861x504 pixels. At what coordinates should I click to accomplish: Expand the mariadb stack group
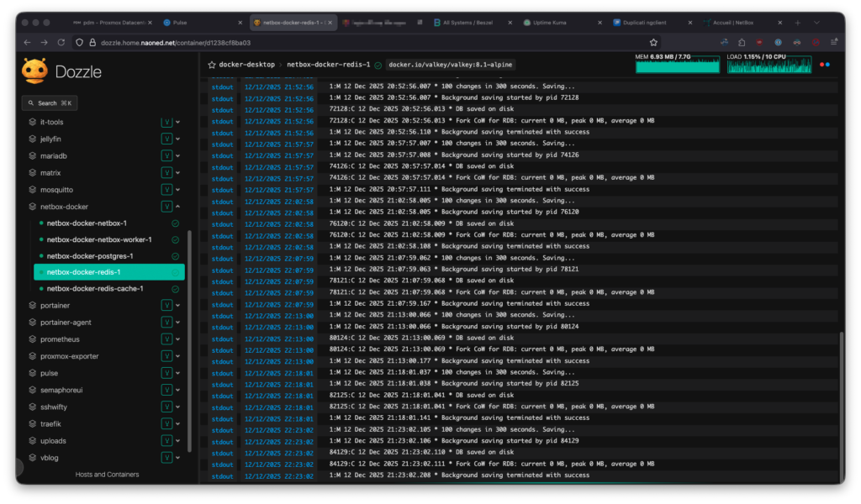[x=177, y=156]
